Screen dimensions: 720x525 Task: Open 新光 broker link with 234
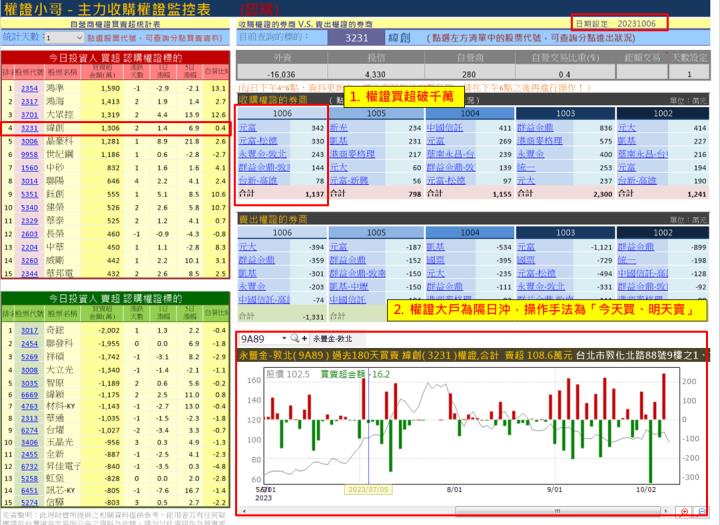[x=338, y=128]
